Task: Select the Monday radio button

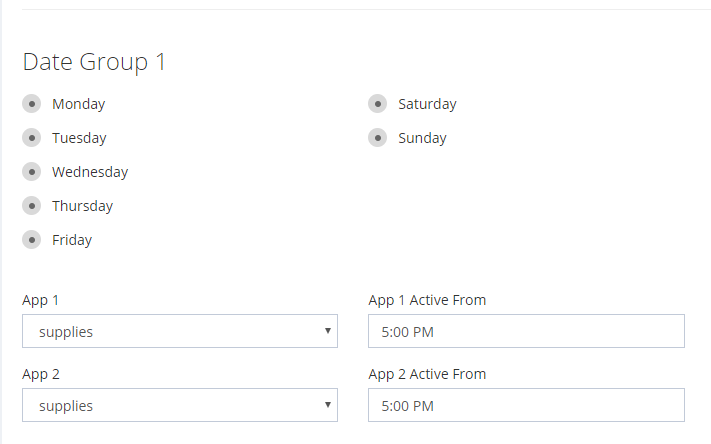Action: 32,104
